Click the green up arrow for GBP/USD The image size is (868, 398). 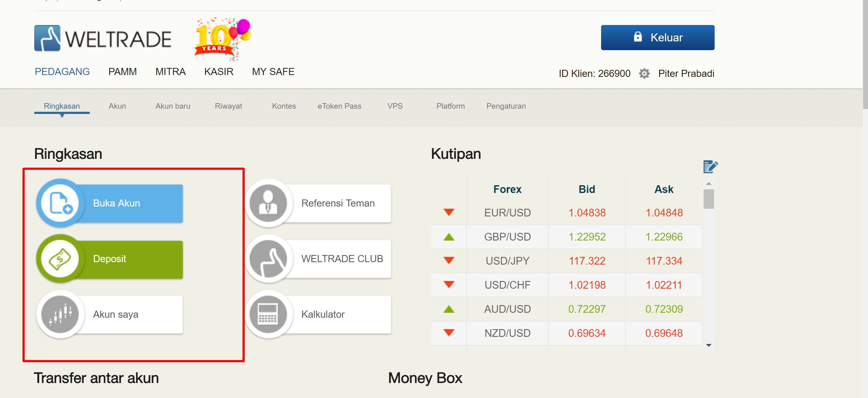pos(449,237)
